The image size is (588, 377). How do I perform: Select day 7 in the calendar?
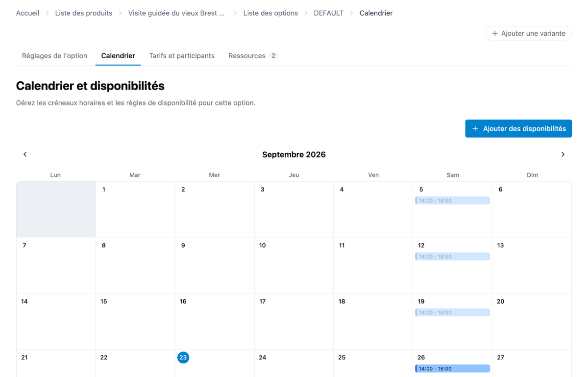click(x=24, y=245)
